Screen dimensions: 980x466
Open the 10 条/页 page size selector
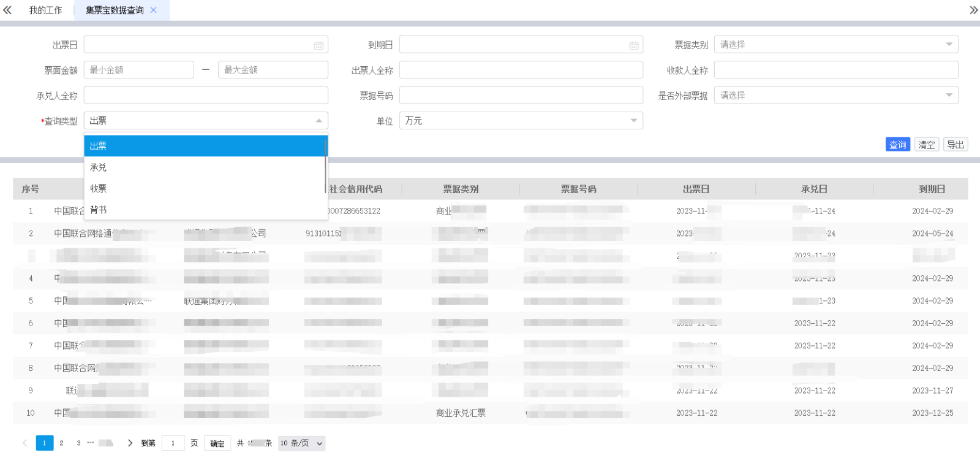(x=301, y=443)
